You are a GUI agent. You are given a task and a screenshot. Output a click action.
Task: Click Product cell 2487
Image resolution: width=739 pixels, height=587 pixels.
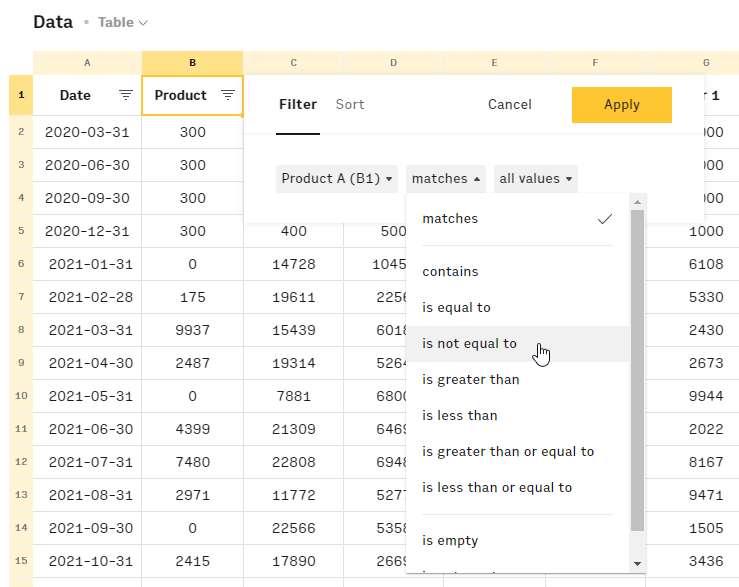click(x=192, y=363)
